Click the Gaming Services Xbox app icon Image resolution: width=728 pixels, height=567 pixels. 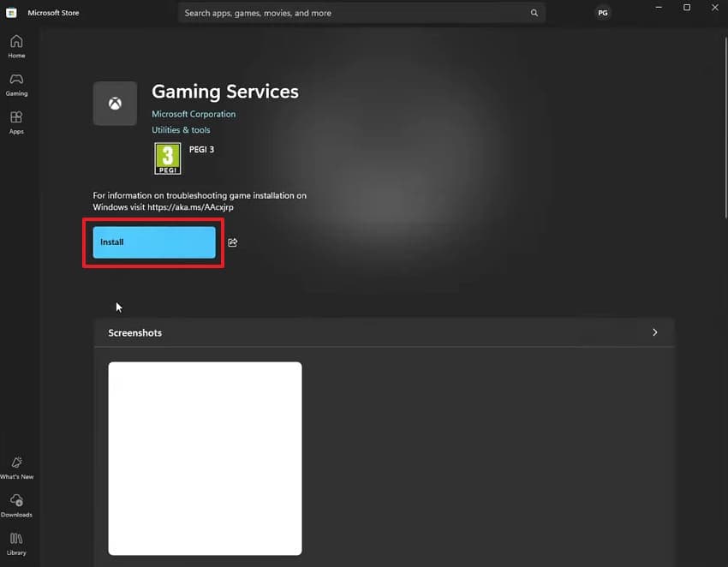click(115, 104)
